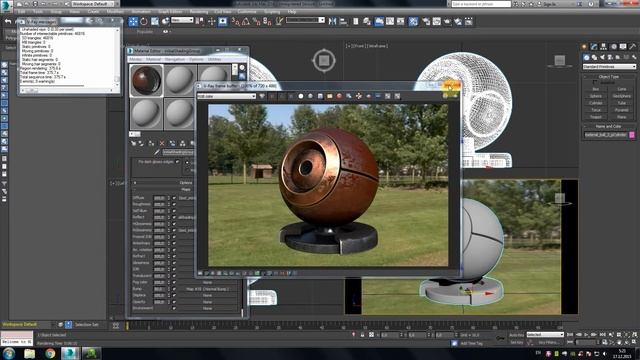Click the viewport navigation cube

click(x=324, y=60)
